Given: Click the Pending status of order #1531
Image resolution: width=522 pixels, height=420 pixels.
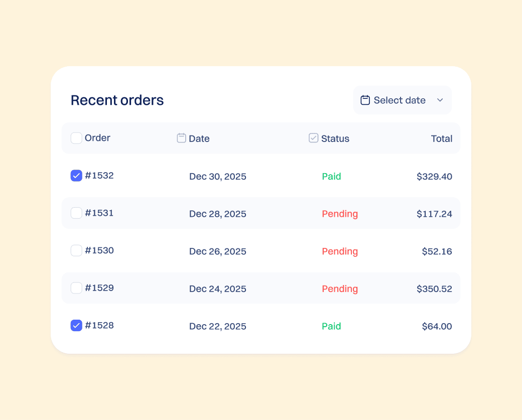Looking at the screenshot, I should click(x=340, y=213).
